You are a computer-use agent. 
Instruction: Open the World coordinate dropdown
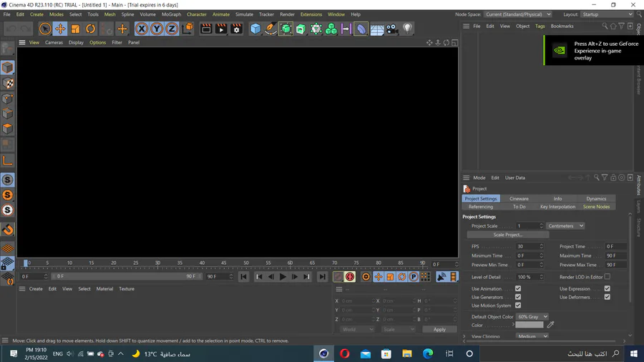357,329
